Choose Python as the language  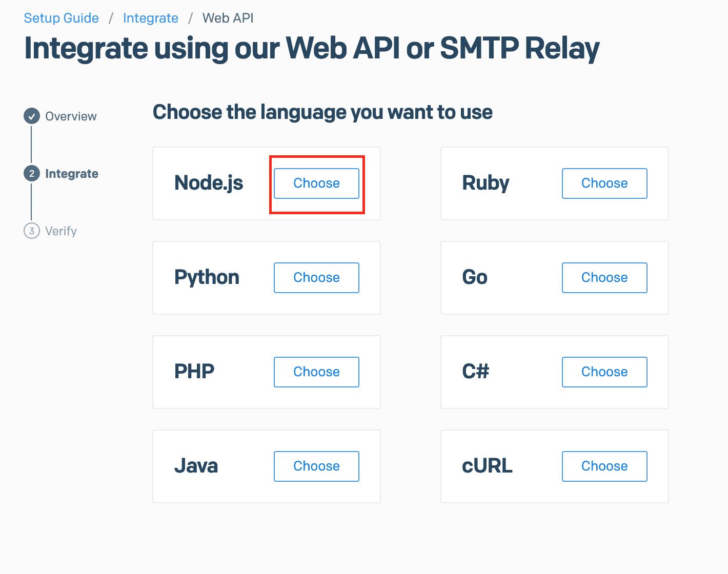point(316,278)
